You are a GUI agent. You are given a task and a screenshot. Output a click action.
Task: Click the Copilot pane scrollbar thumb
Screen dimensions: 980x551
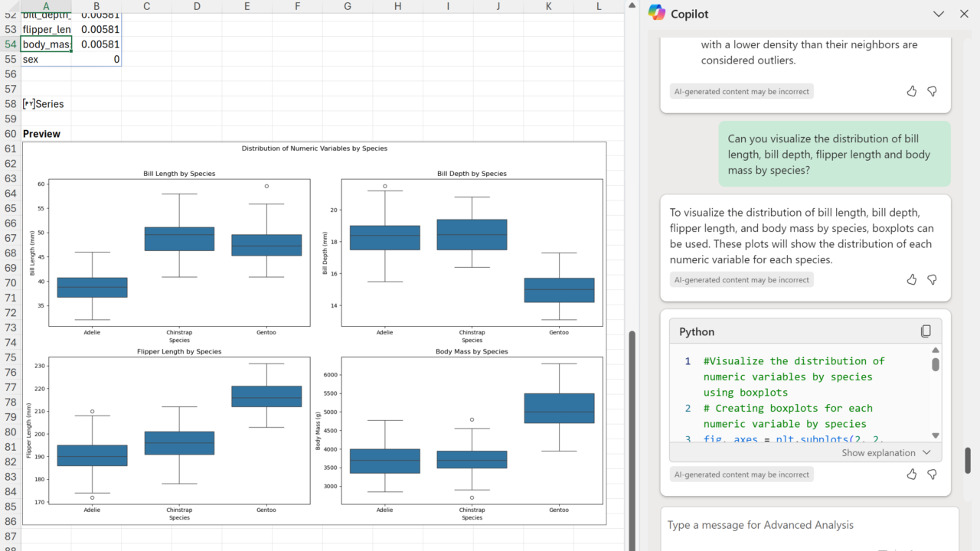point(967,460)
